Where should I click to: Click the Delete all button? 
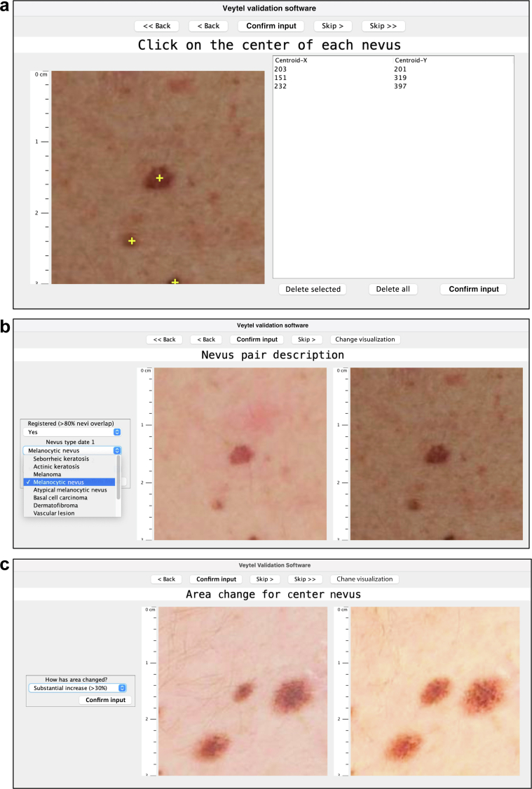[x=393, y=289]
